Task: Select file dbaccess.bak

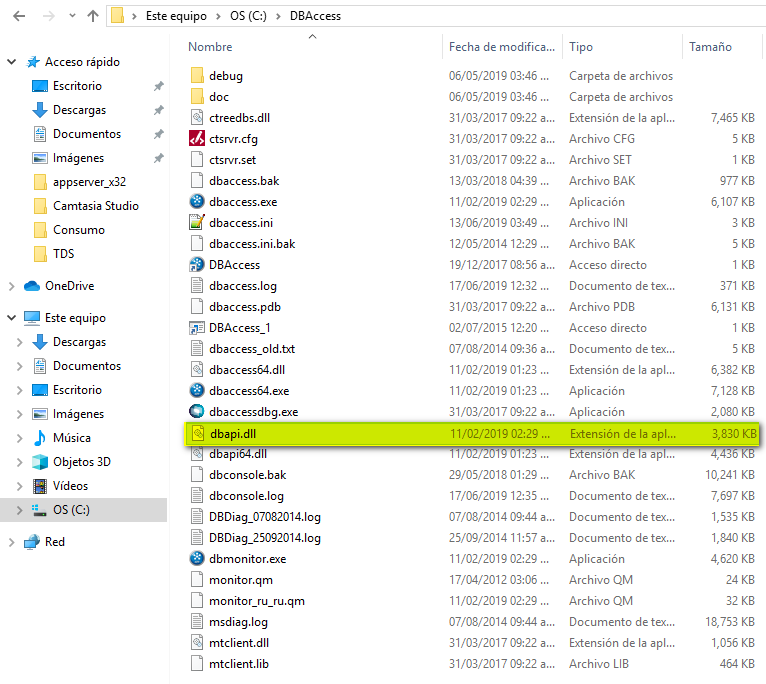Action: pyautogui.click(x=244, y=181)
